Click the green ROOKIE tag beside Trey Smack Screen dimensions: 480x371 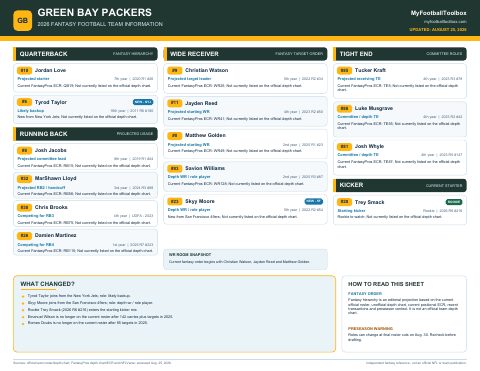tap(454, 202)
